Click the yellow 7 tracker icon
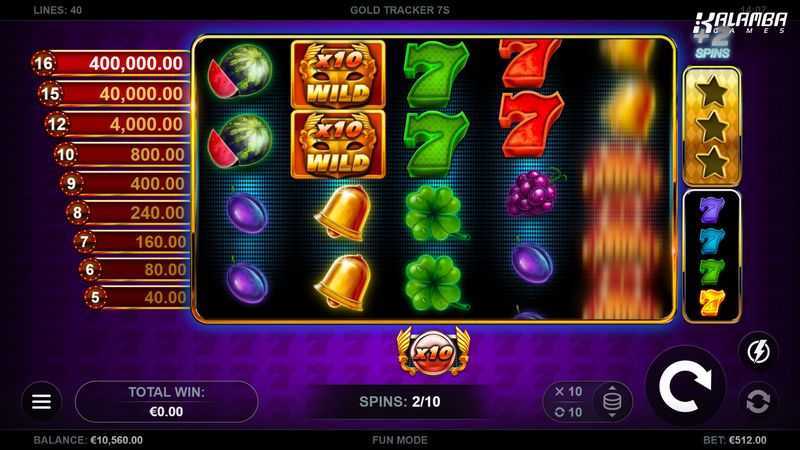The image size is (800, 450). (x=712, y=303)
